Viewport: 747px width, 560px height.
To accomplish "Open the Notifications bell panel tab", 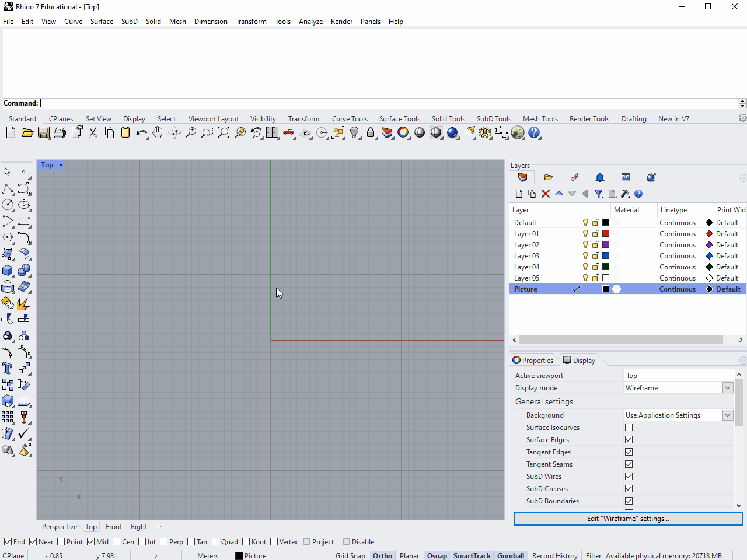I will coord(600,177).
